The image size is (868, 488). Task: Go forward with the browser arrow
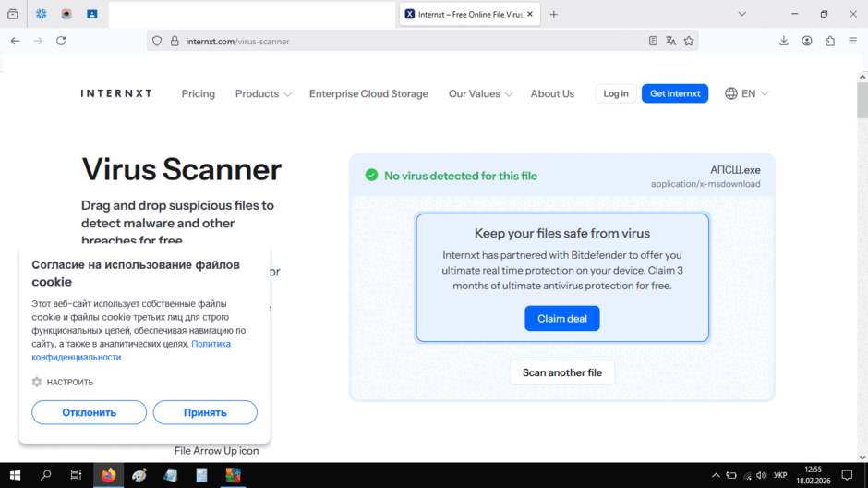tap(38, 41)
